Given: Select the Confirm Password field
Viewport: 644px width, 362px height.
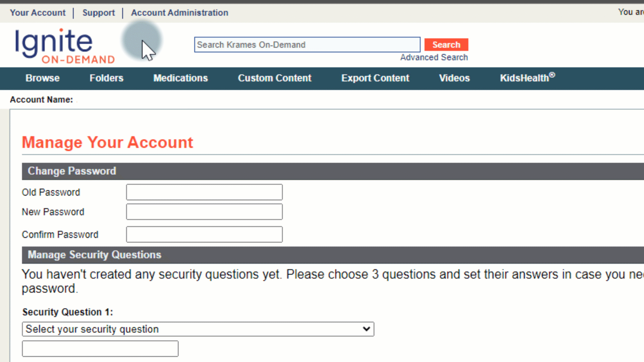Looking at the screenshot, I should pos(204,234).
